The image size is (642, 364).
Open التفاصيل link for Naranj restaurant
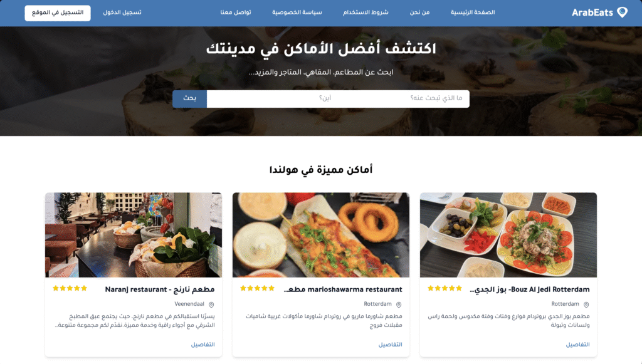(x=203, y=345)
